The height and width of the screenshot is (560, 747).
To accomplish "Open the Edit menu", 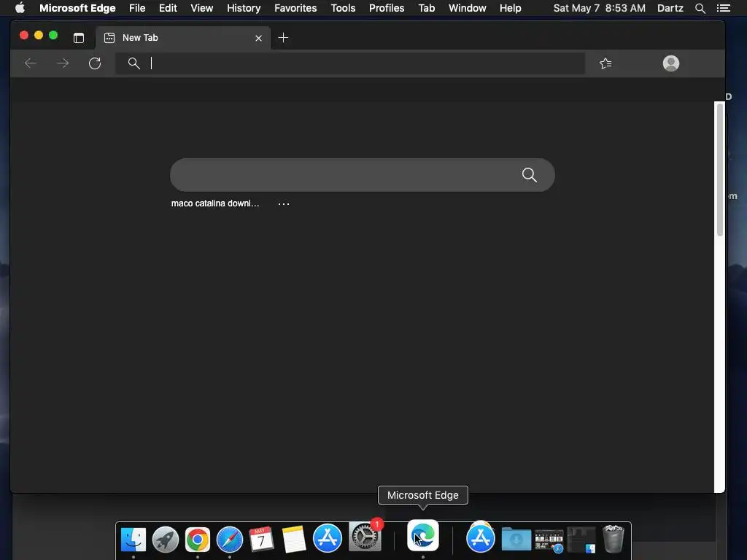I will point(168,8).
